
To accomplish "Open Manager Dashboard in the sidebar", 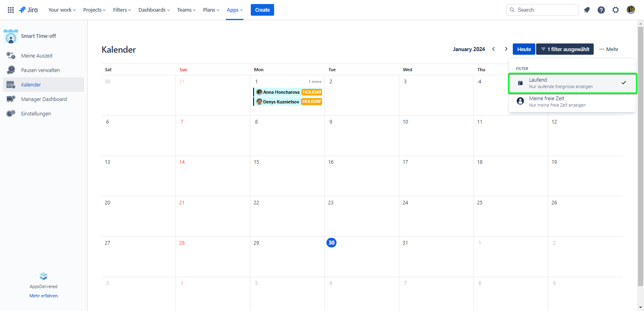I will pyautogui.click(x=44, y=99).
